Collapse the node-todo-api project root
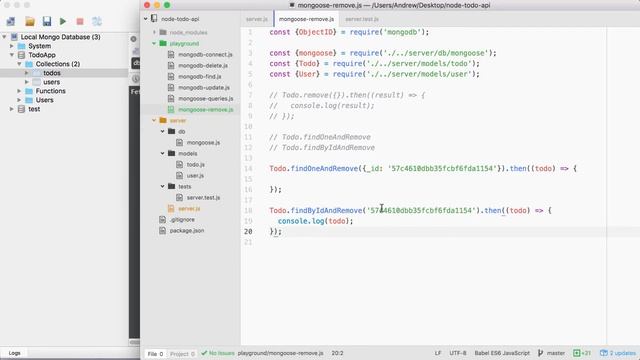This screenshot has width=640, height=360. (146, 19)
